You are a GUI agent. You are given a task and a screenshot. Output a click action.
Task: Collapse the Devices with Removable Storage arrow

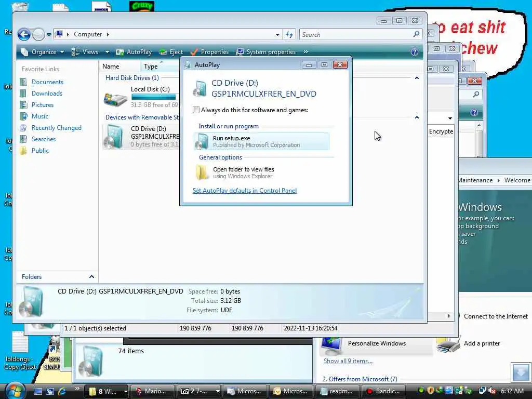tap(417, 117)
